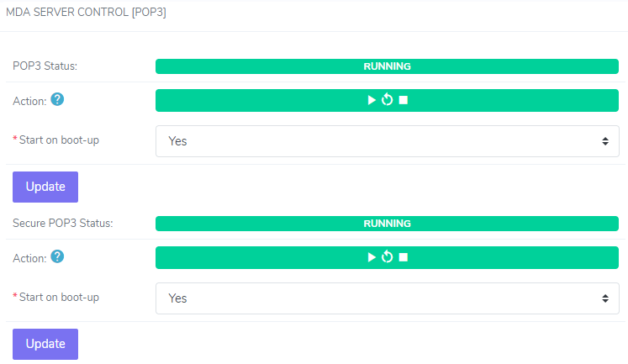628x364 pixels.
Task: Click the help icon beside Secure POP3 Action
Action: pos(57,256)
